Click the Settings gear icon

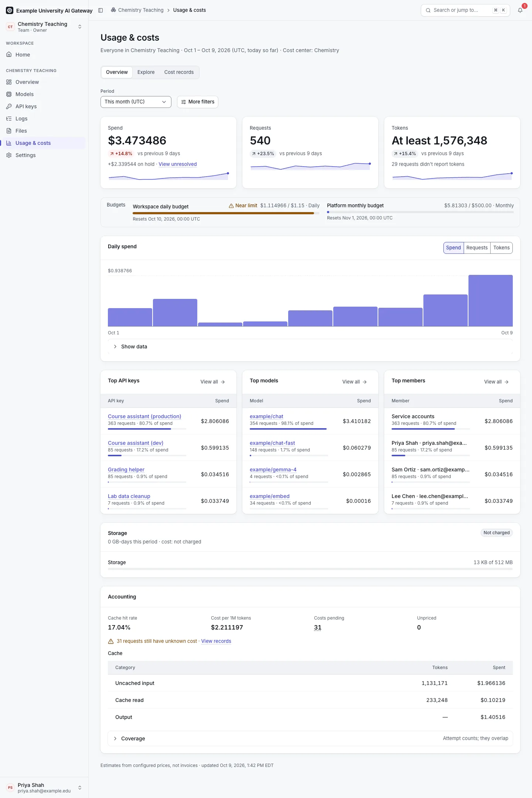(x=9, y=155)
